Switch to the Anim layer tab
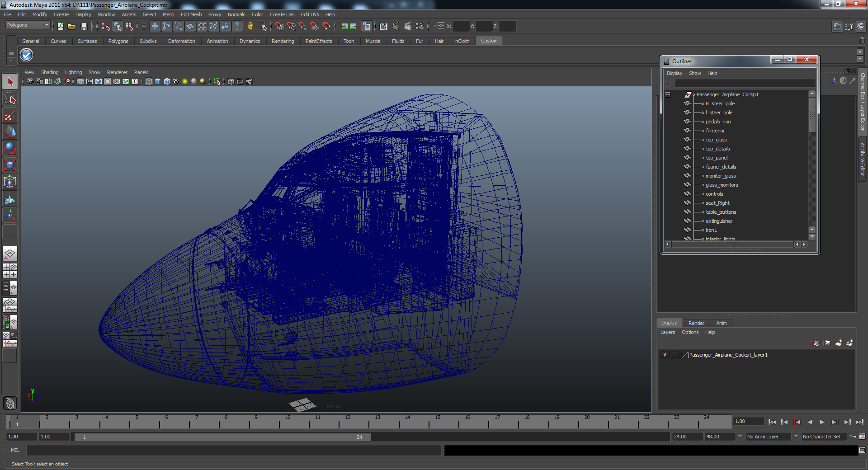 point(722,323)
